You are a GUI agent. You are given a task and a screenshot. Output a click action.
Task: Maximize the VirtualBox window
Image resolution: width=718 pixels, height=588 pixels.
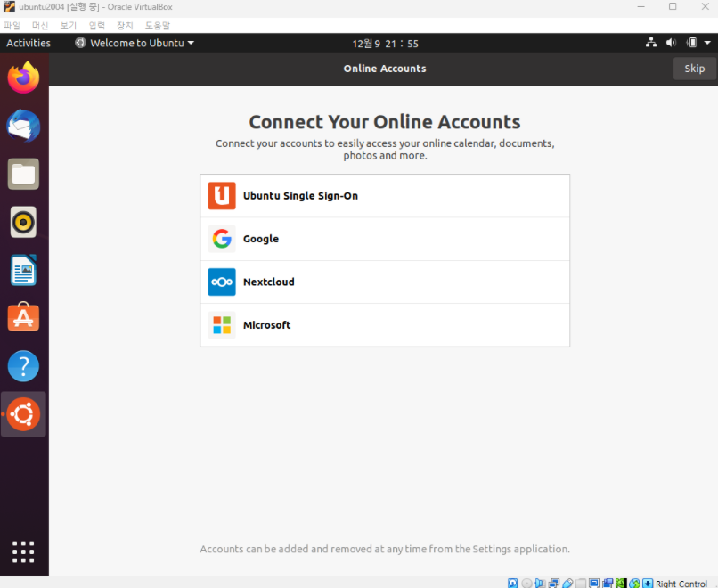[673, 6]
